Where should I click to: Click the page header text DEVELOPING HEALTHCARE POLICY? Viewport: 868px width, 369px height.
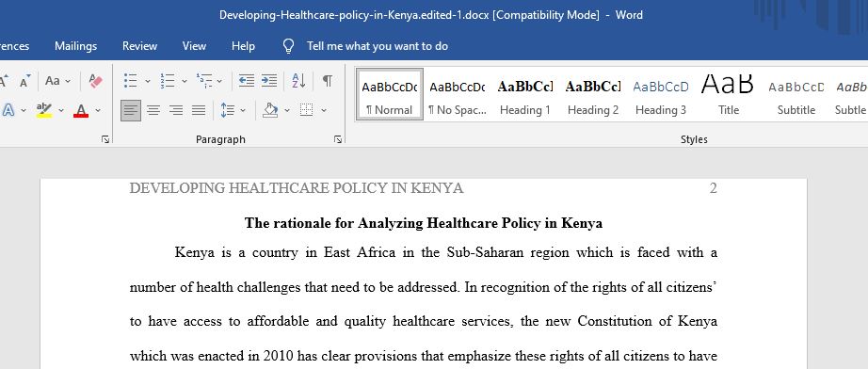coord(259,188)
